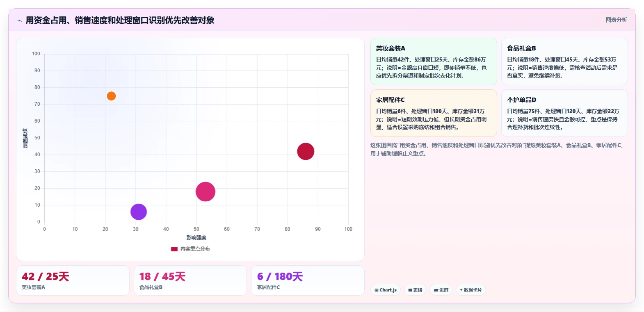644x312 pixels.
Task: Click the y-axis tick label 100
Action: 36,54
